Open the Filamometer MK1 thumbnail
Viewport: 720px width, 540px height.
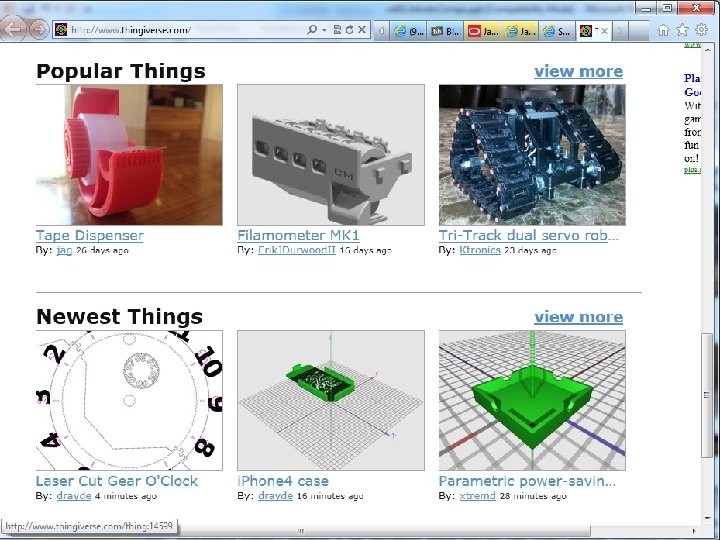pyautogui.click(x=331, y=155)
